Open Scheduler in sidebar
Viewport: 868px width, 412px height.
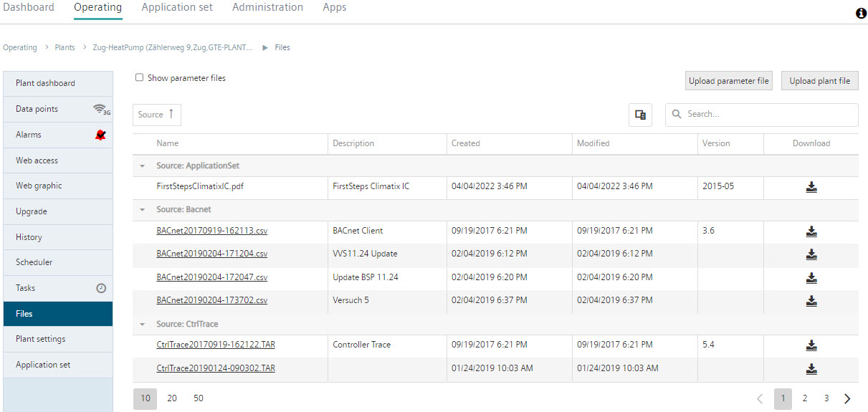coord(58,262)
